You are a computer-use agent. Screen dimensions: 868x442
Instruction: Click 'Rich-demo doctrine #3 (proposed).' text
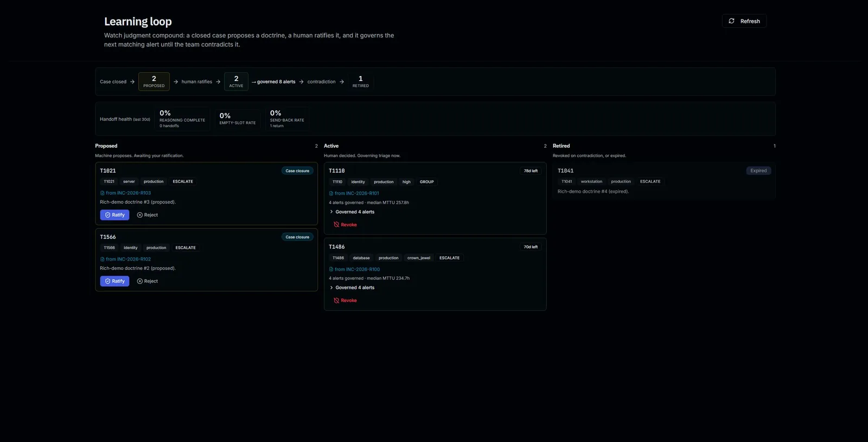coord(138,202)
